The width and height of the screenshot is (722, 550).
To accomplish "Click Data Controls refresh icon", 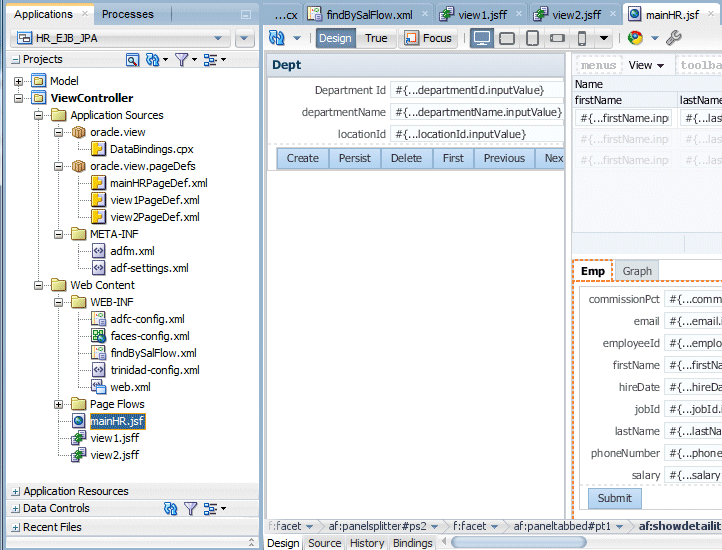I will 171,509.
